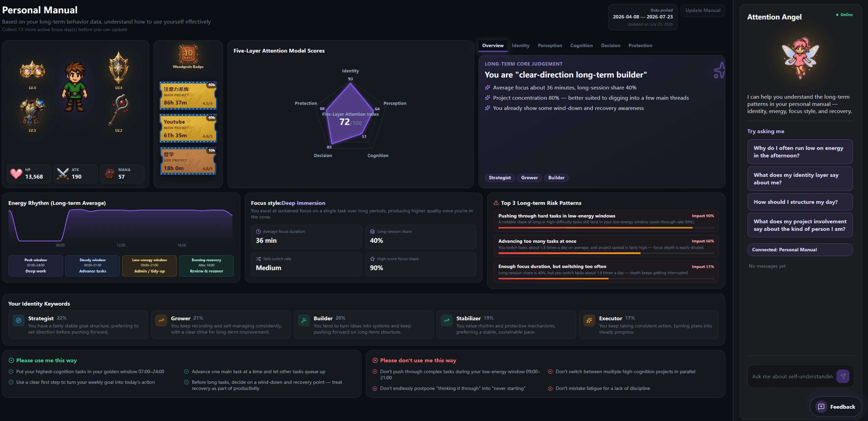Click the sparkle decoration icon in core judgement card
The height and width of the screenshot is (421, 868).
tap(719, 70)
